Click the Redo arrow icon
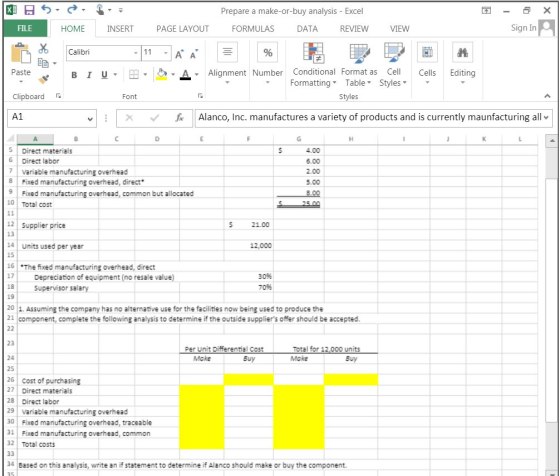560x476 pixels. (x=72, y=10)
